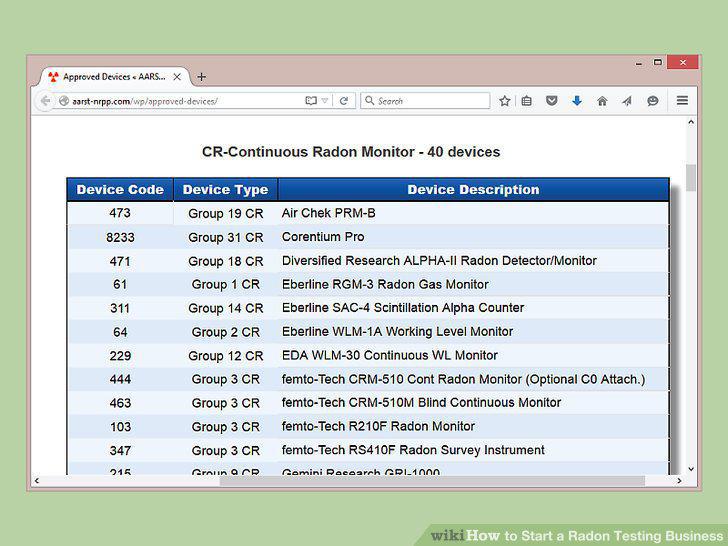Image resolution: width=728 pixels, height=546 pixels.
Task: Select device code 471 cell
Action: pyautogui.click(x=120, y=261)
